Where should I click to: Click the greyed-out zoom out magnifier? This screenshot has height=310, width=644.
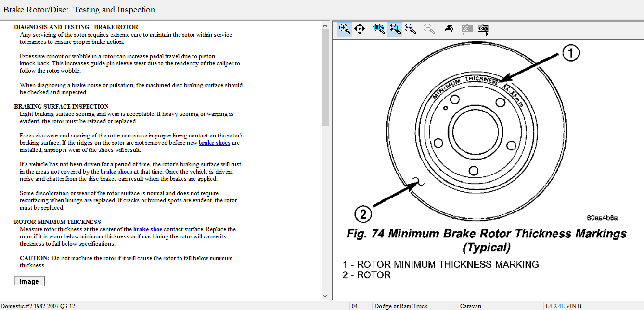(429, 29)
